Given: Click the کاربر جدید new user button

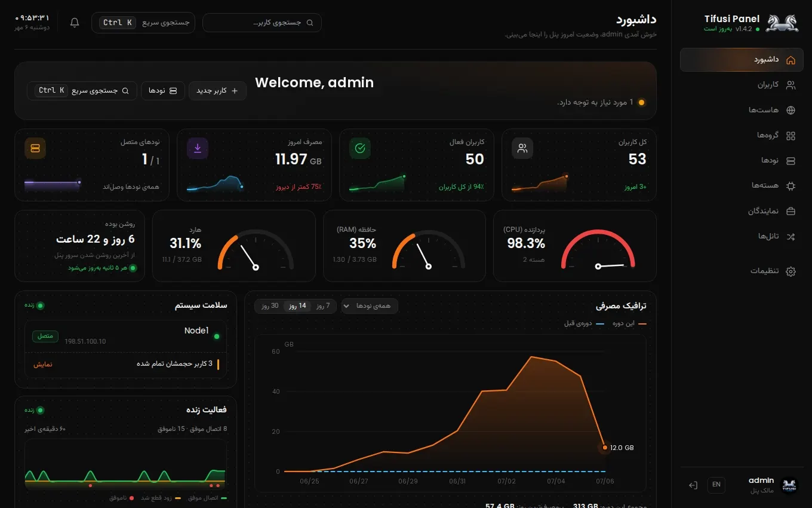Looking at the screenshot, I should pyautogui.click(x=217, y=91).
